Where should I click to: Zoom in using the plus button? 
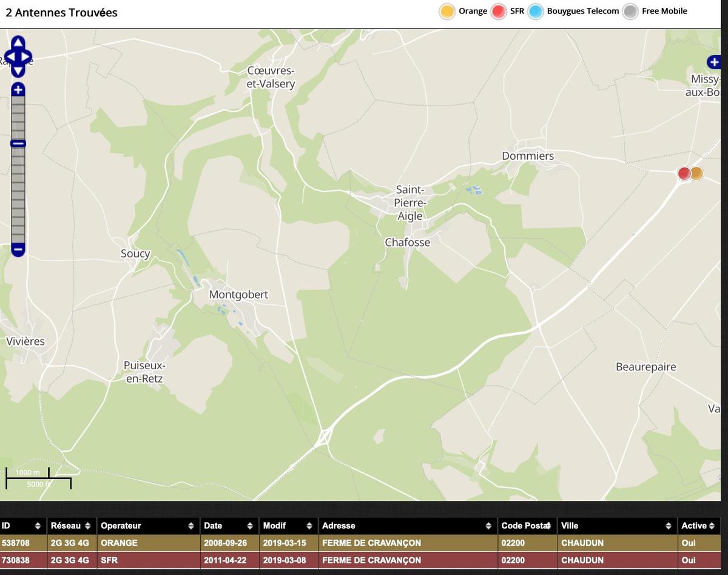pos(18,90)
